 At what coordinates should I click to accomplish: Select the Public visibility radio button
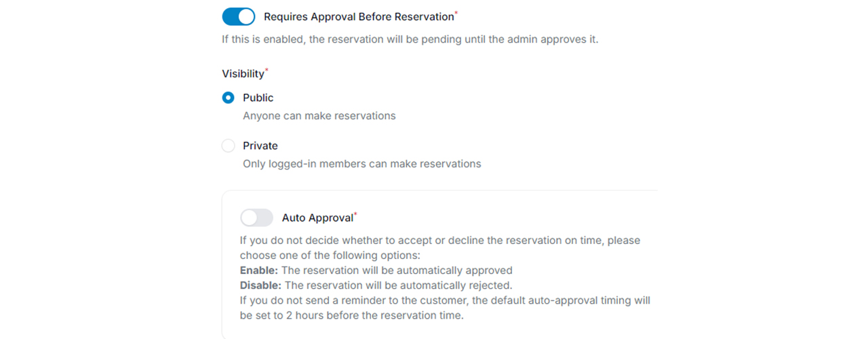(x=229, y=98)
